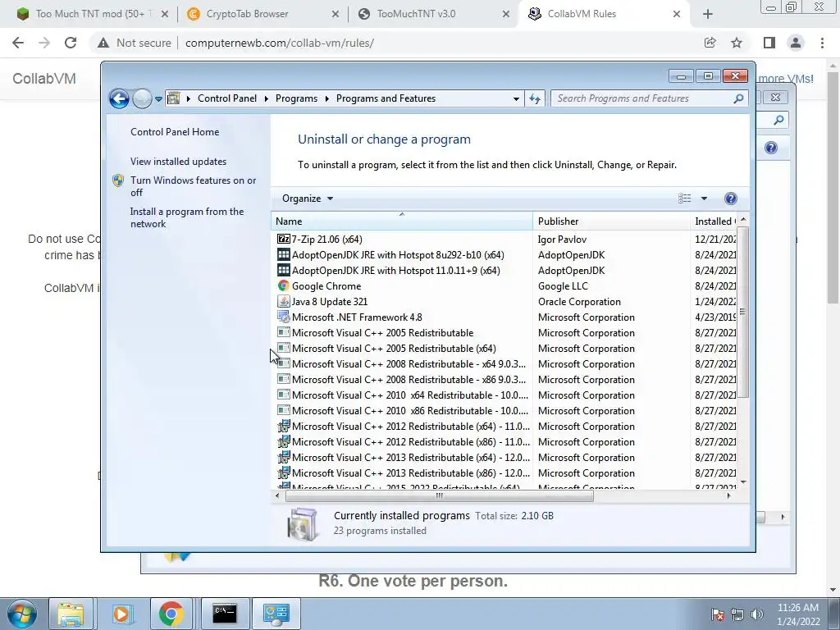840x630 pixels.
Task: Click vertical scrollbar of program list
Action: coord(742,312)
